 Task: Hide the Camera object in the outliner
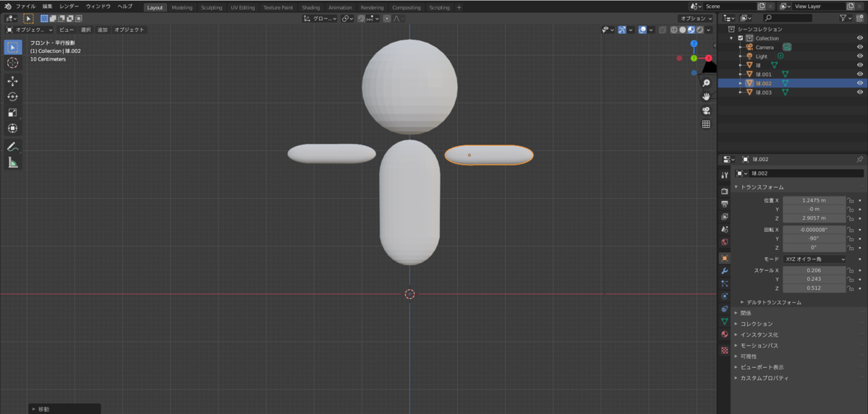(860, 47)
